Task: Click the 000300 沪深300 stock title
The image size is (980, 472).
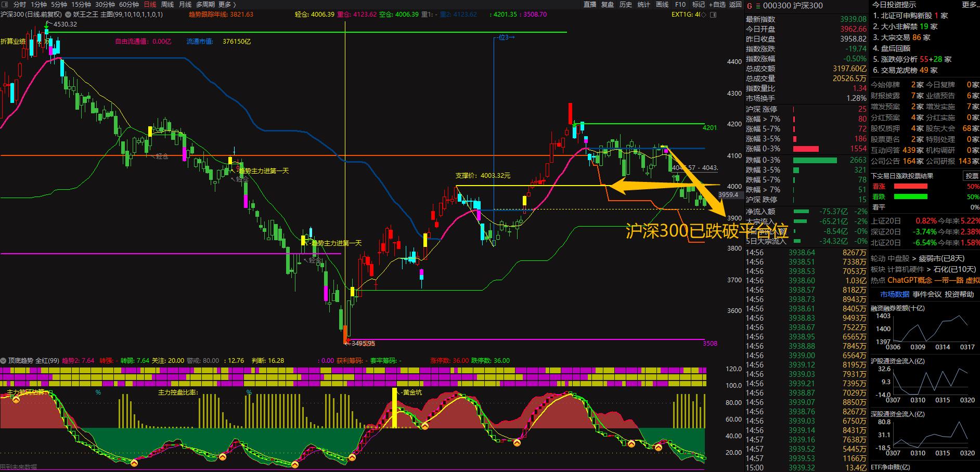Action: 793,6
